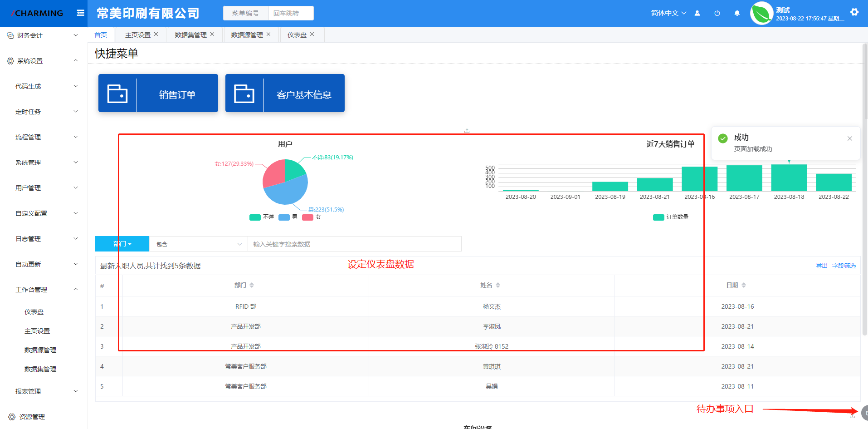The height and width of the screenshot is (429, 868).
Task: Close the 数据集管理 tab
Action: (212, 34)
